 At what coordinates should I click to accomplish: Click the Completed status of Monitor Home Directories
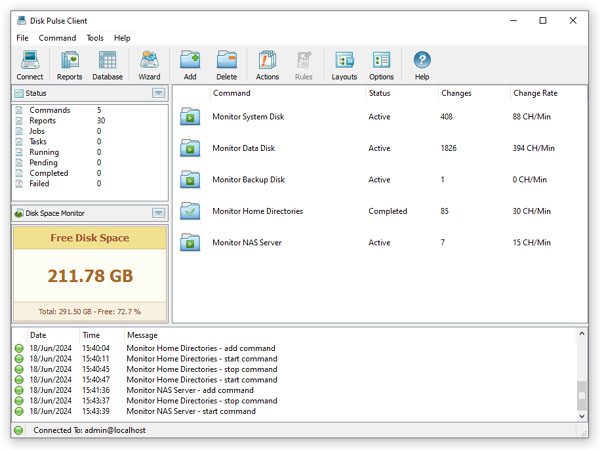[x=388, y=211]
